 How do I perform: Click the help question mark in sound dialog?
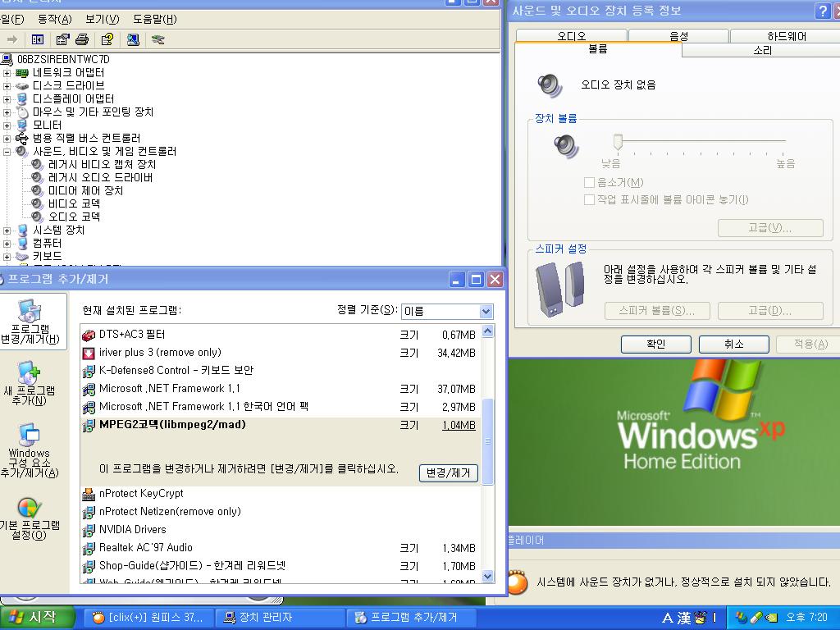(x=822, y=10)
